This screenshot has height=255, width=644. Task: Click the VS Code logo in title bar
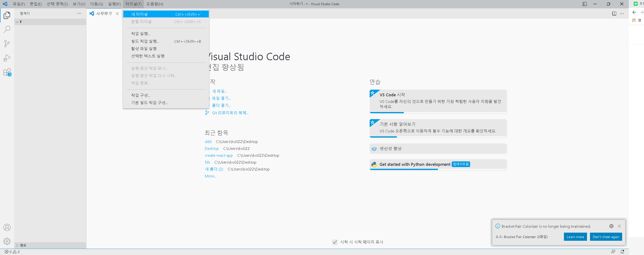(x=5, y=4)
